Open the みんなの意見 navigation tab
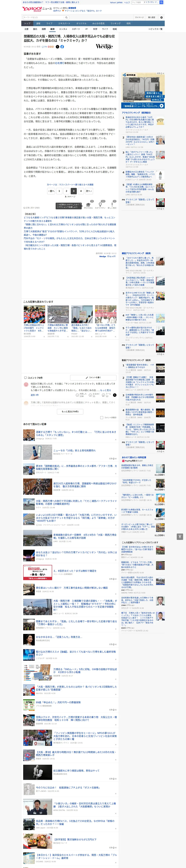The width and height of the screenshot is (186, 868). point(98,23)
